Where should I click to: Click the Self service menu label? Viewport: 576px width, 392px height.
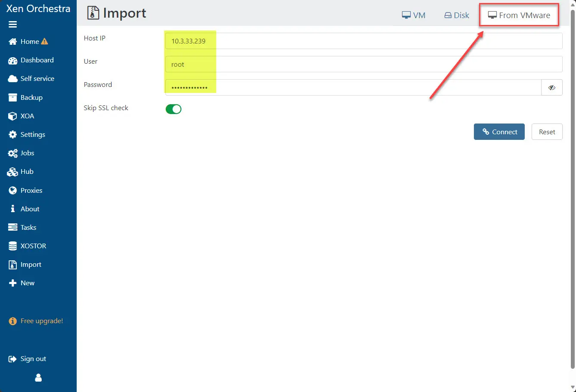tap(37, 79)
